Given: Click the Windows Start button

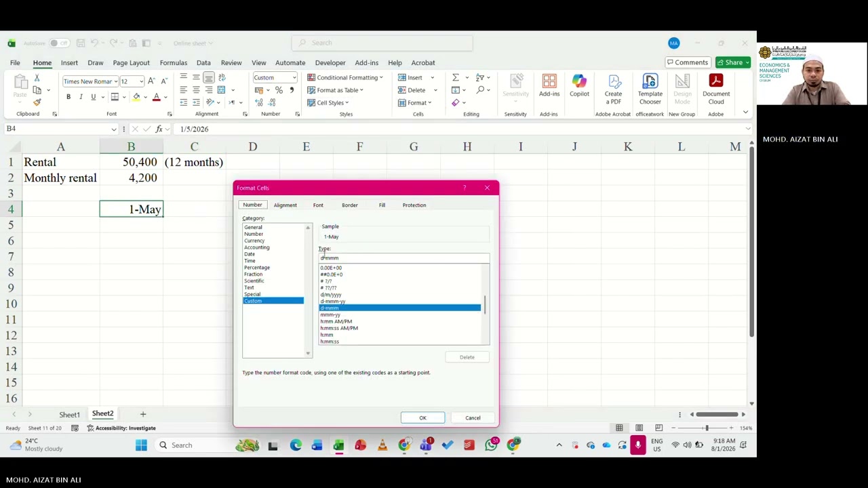Looking at the screenshot, I should point(141,445).
